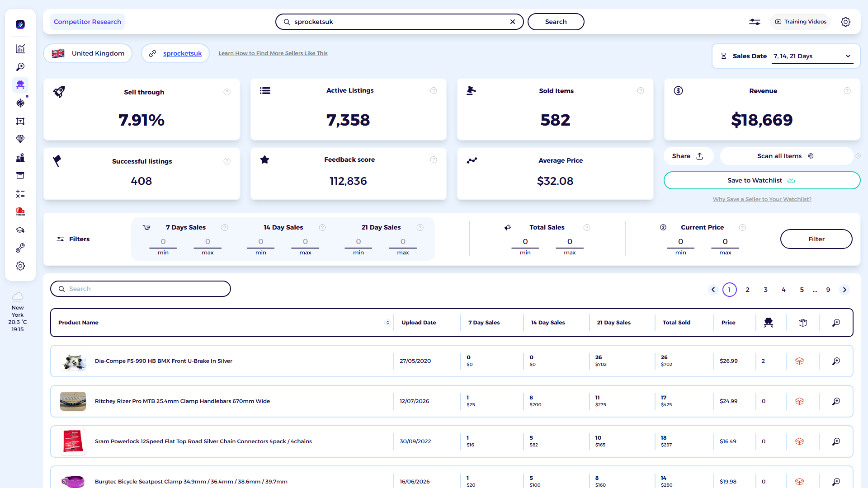This screenshot has height=488, width=868.
Task: Click the product table search field
Action: coord(141,289)
